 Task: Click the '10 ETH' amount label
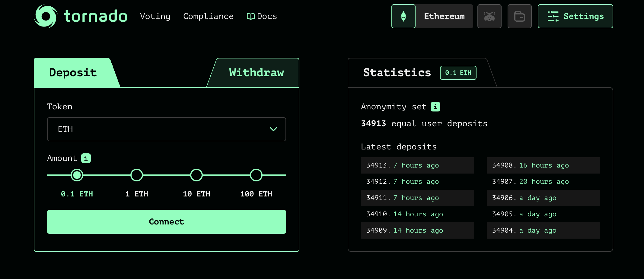click(x=196, y=194)
